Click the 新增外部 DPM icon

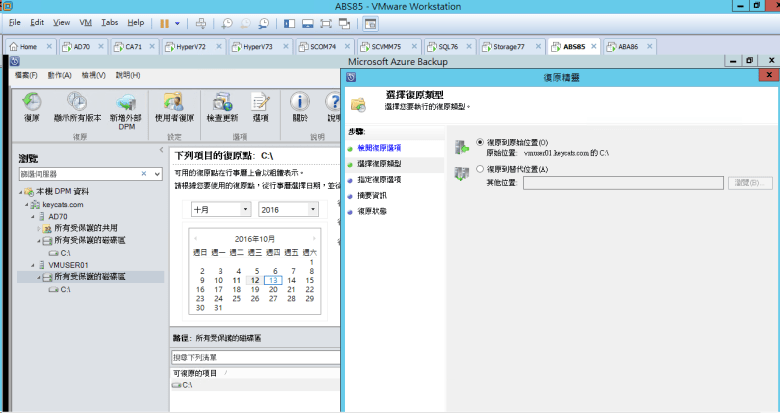pos(126,106)
